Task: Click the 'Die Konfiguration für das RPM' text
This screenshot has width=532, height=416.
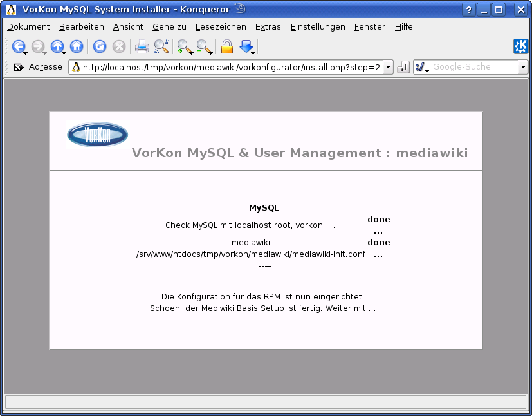Action: (x=262, y=296)
